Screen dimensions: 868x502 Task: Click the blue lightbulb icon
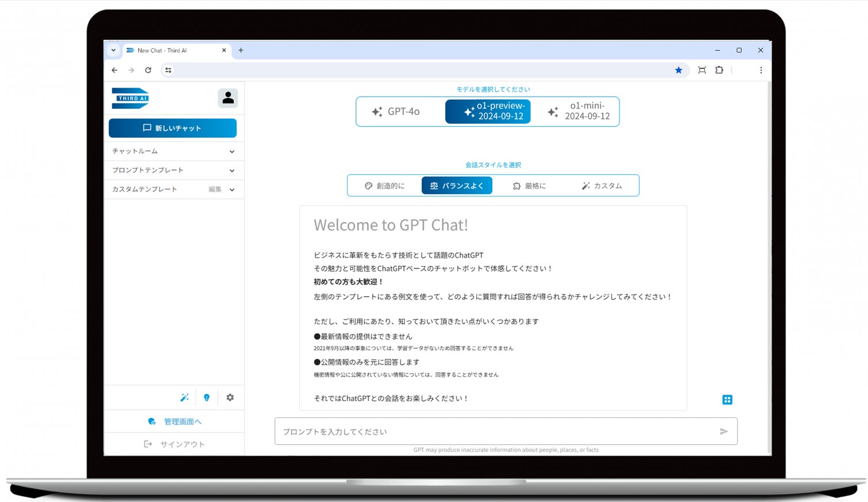click(x=207, y=397)
